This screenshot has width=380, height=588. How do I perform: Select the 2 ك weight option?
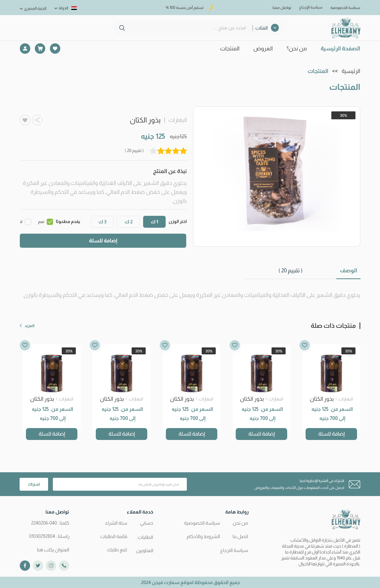[x=128, y=222]
